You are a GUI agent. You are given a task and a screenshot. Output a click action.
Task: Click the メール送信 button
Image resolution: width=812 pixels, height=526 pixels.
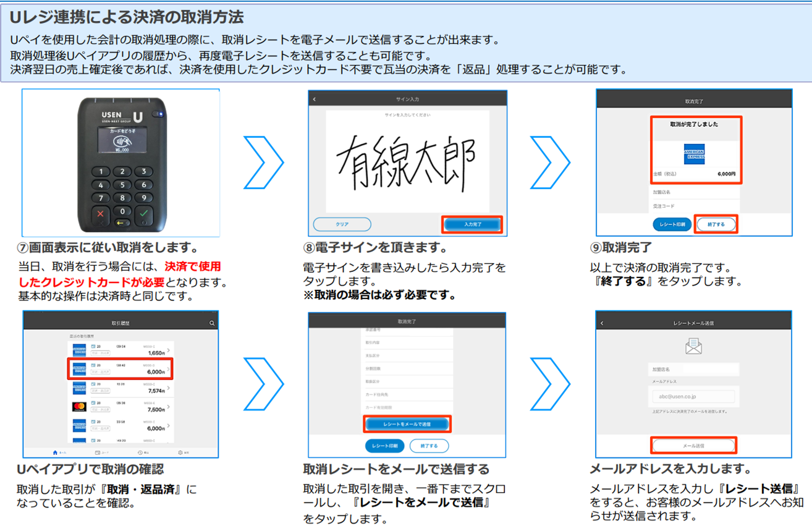pos(693,445)
